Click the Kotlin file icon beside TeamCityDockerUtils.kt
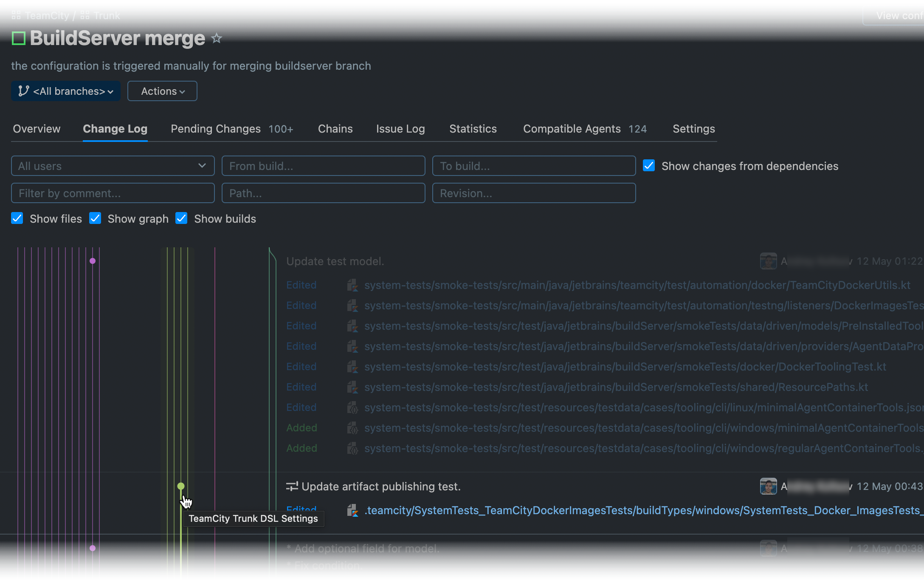The width and height of the screenshot is (924, 583). (x=352, y=285)
